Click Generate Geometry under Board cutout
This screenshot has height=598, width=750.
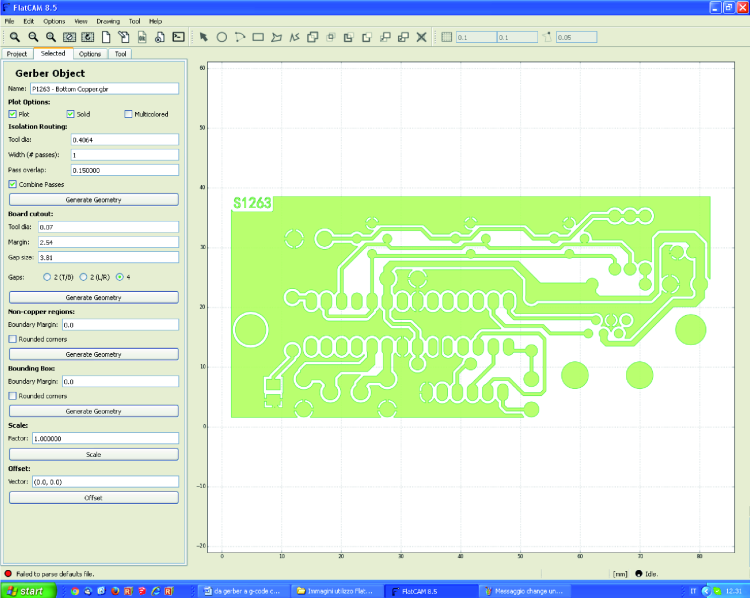[x=94, y=297]
